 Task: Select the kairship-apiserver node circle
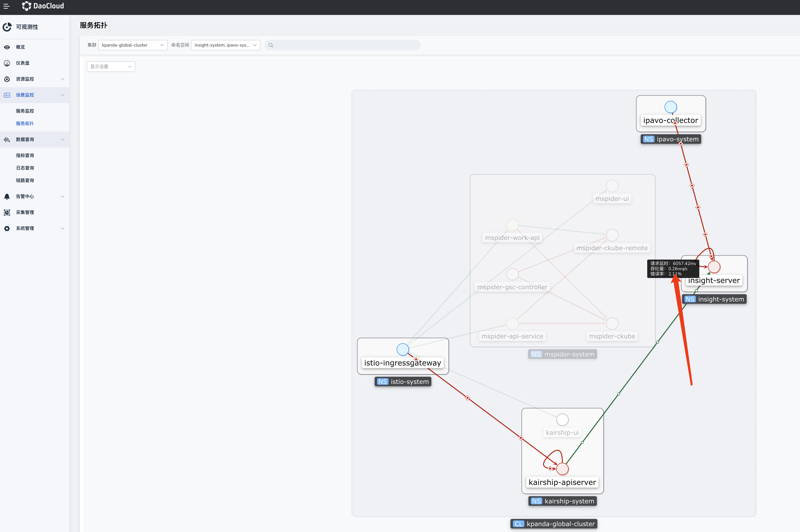[562, 469]
